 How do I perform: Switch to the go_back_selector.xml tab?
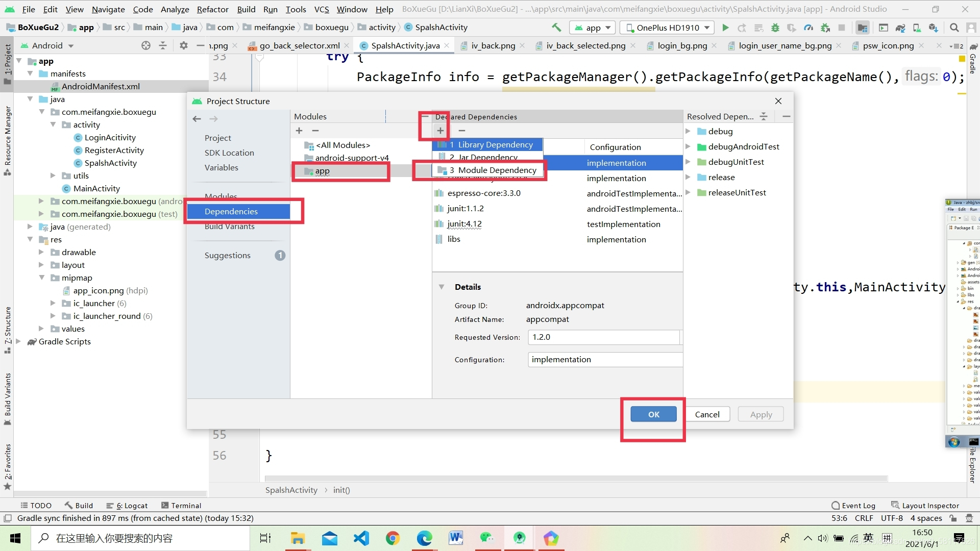(299, 45)
